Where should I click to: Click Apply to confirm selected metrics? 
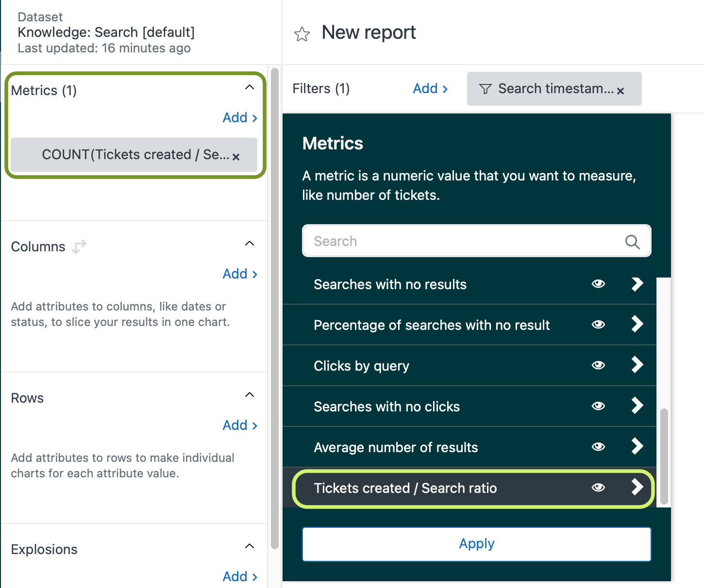(x=476, y=544)
